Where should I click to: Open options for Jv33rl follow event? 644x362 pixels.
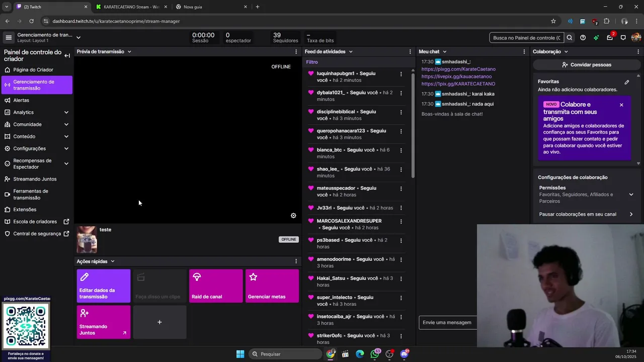[401, 208]
